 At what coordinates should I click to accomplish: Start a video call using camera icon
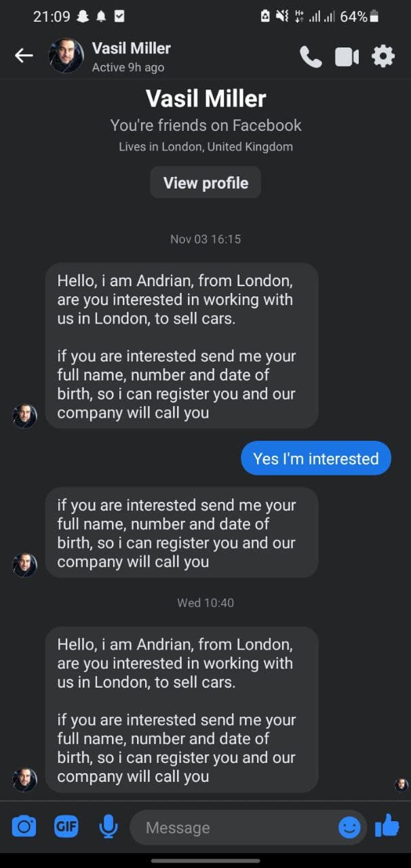pos(347,57)
